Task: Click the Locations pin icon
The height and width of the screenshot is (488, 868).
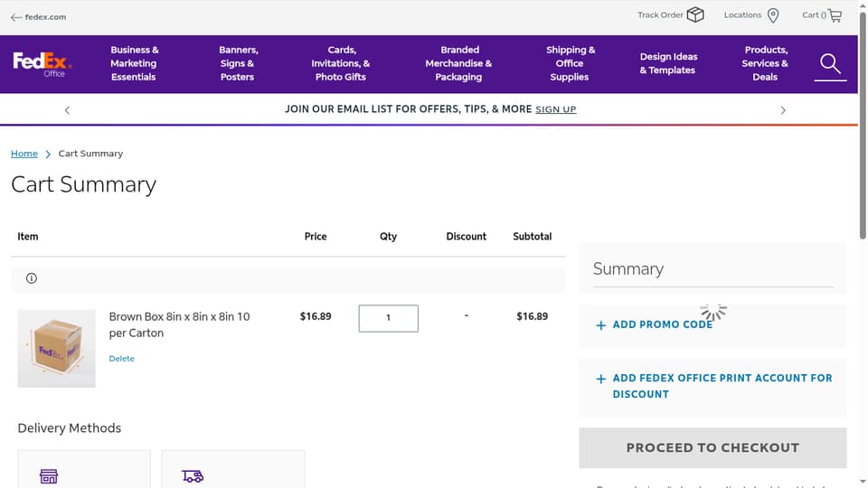Action: [773, 15]
